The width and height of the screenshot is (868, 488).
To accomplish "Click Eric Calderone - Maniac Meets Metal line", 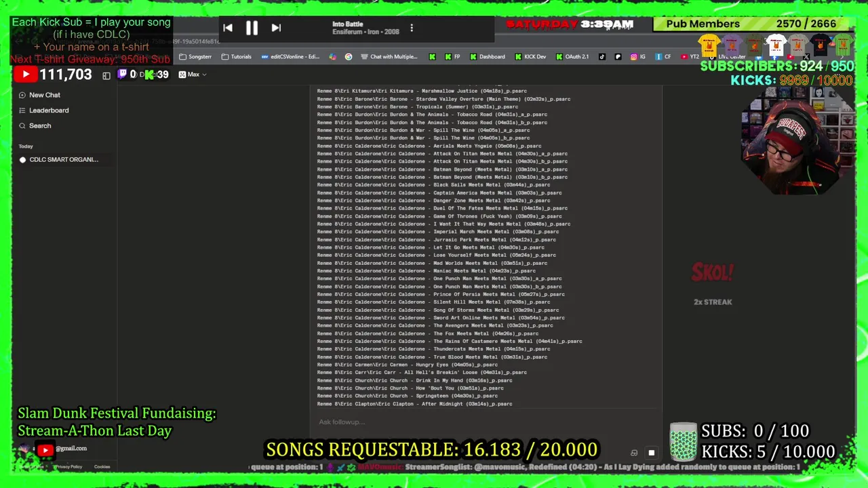I will pyautogui.click(x=426, y=271).
